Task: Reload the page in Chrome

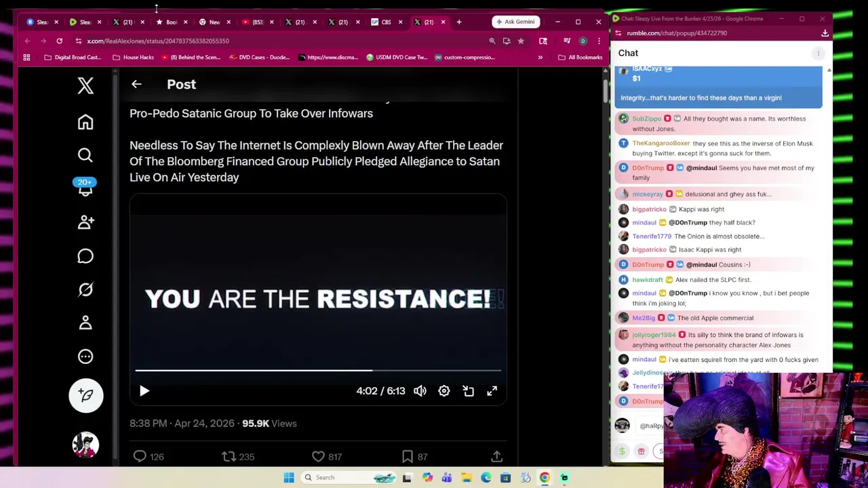Action: point(60,41)
